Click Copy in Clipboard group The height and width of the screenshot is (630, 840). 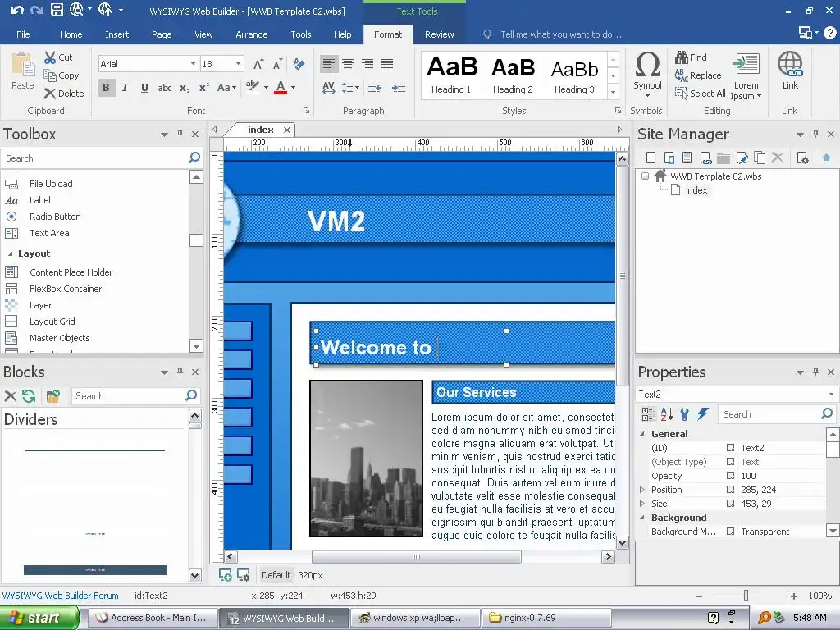[x=61, y=75]
